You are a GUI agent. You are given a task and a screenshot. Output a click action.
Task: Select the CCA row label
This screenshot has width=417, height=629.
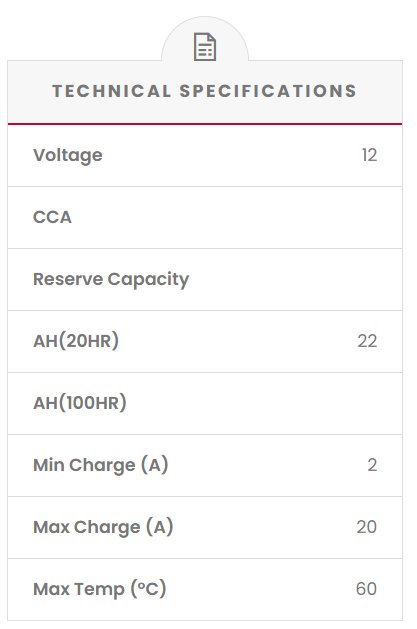tap(52, 217)
